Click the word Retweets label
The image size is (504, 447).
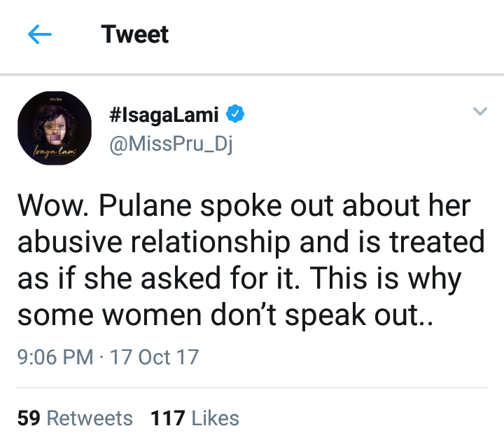(90, 418)
